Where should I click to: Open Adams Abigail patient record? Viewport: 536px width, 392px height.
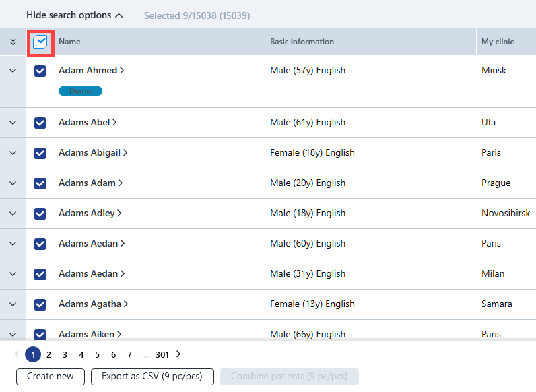tap(93, 153)
